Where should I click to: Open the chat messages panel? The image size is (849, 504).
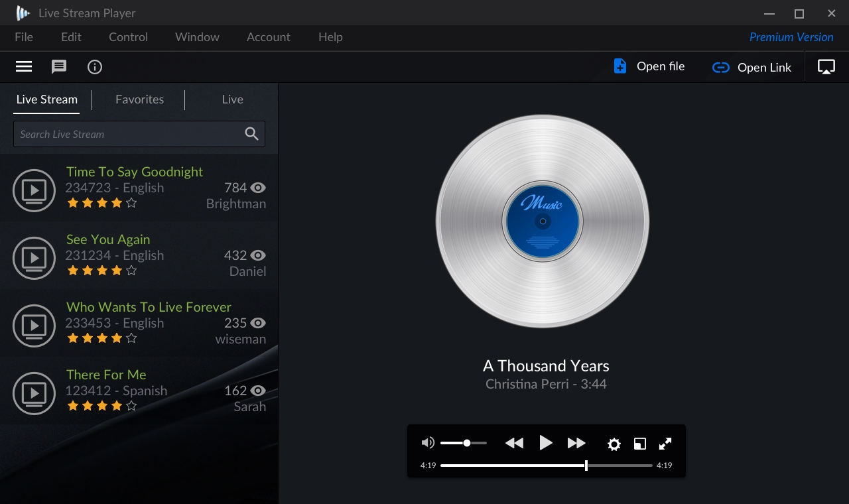[59, 66]
